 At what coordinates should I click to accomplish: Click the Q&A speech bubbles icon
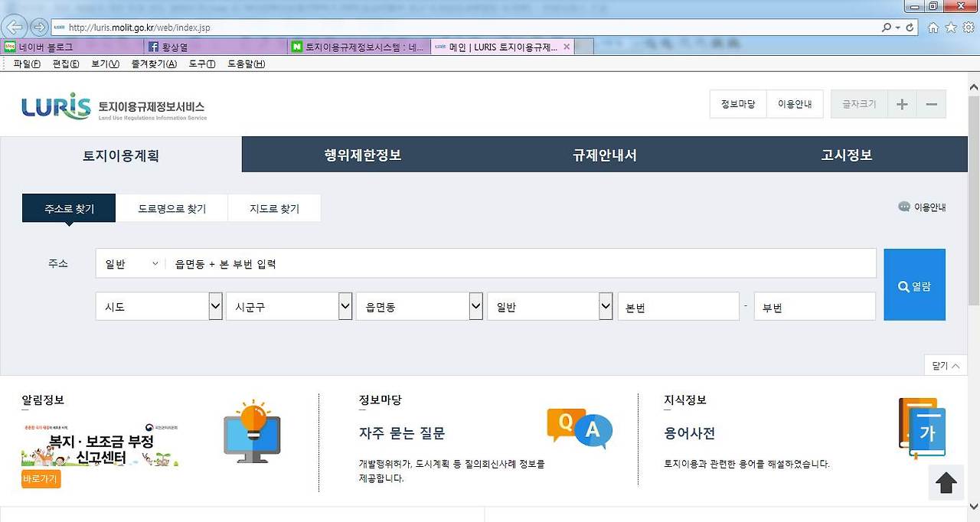(580, 429)
